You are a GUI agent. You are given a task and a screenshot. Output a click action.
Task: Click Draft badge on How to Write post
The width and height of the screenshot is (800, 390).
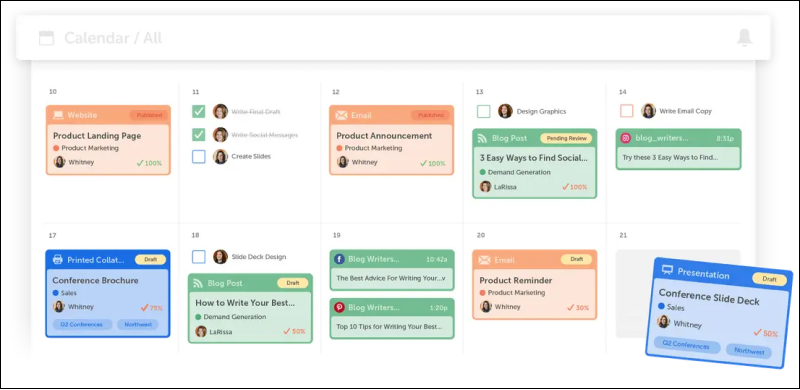coord(293,283)
